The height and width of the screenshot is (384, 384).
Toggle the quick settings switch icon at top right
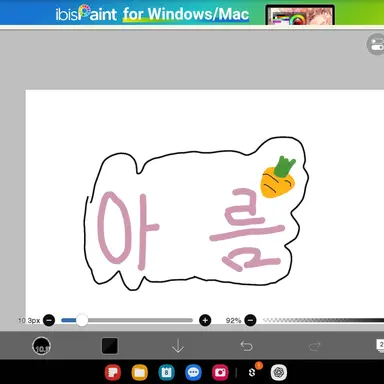(376, 44)
